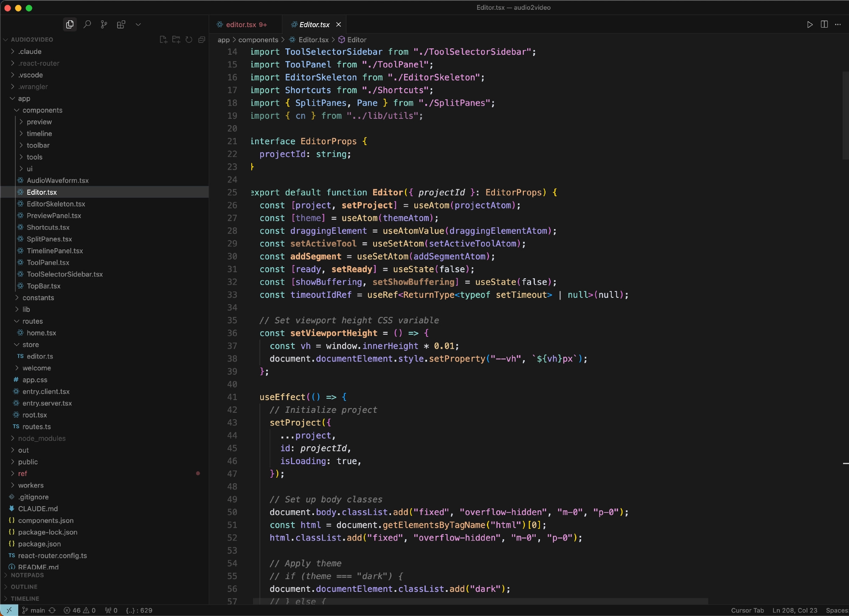Image resolution: width=849 pixels, height=616 pixels.
Task: Click the app breadcrumb segment
Action: pyautogui.click(x=223, y=40)
